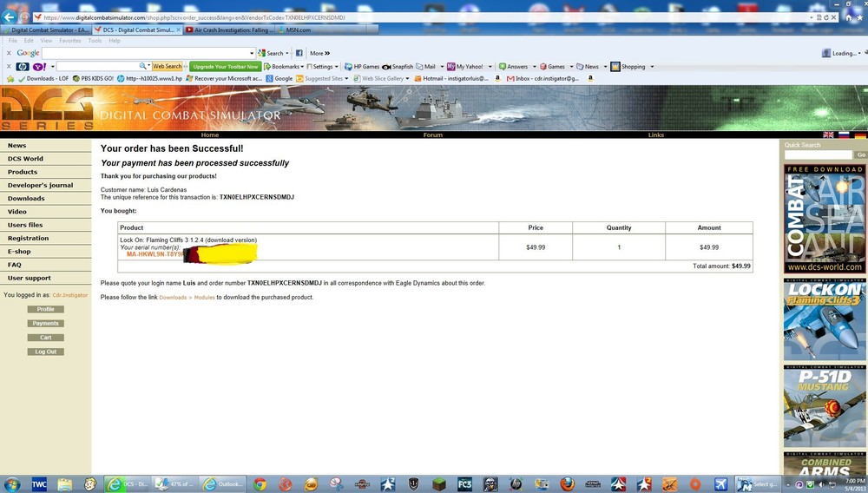Switch to Digital Combat Simulator - EA tab
Image resolution: width=868 pixels, height=493 pixels.
(x=47, y=30)
